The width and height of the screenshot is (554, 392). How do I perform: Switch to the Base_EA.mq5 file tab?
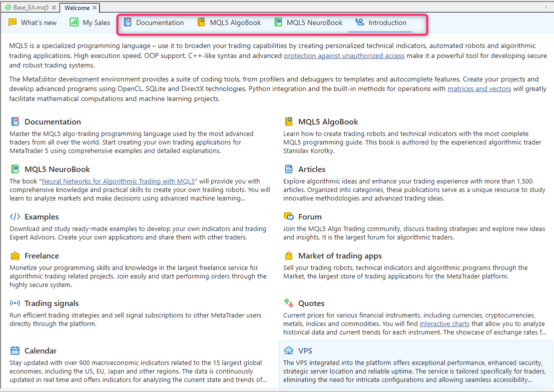[31, 7]
